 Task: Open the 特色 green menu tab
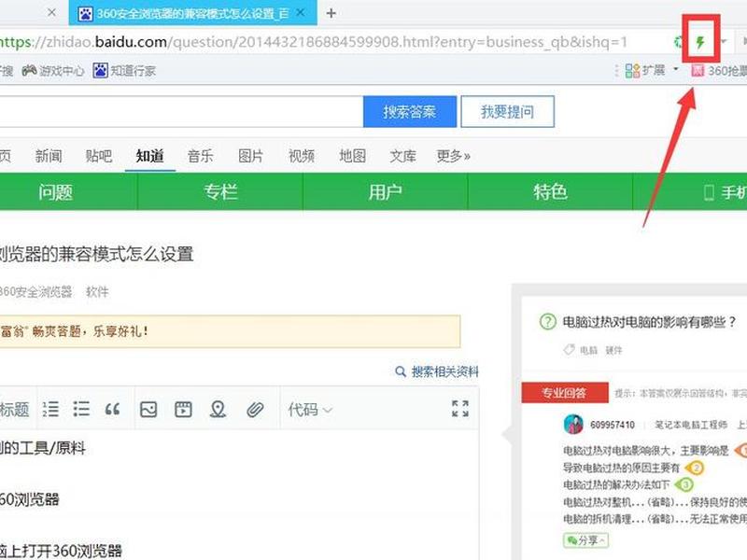(x=550, y=192)
